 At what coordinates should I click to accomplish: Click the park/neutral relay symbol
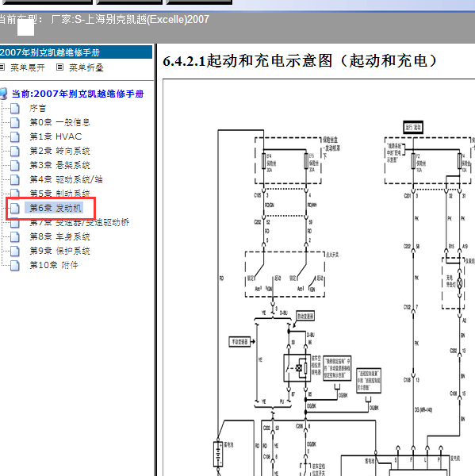(x=297, y=368)
